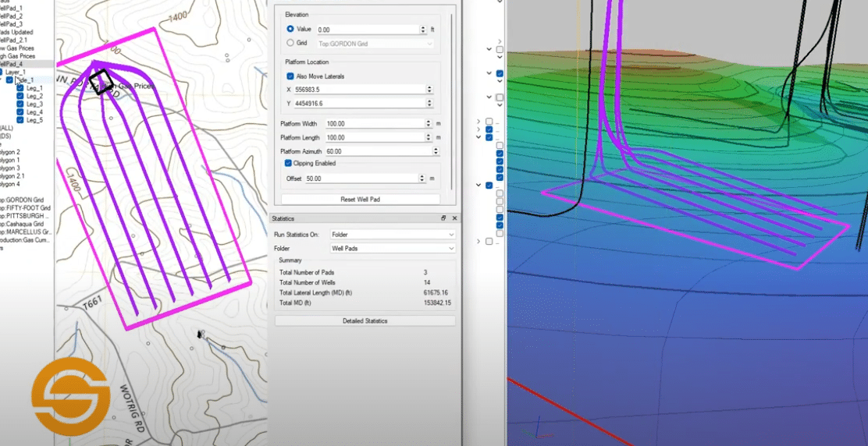Select the Top:Cashaqua Grid tree item
The height and width of the screenshot is (446, 868).
pos(22,225)
